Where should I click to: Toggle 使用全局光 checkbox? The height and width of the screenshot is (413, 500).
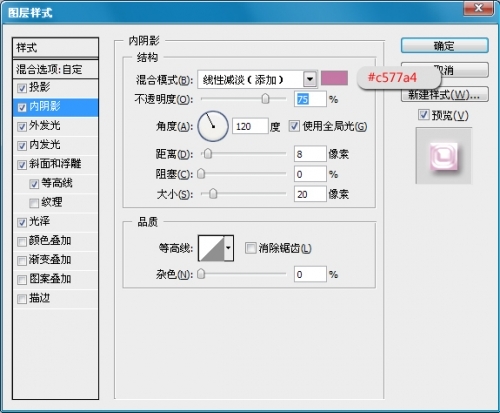pos(294,126)
